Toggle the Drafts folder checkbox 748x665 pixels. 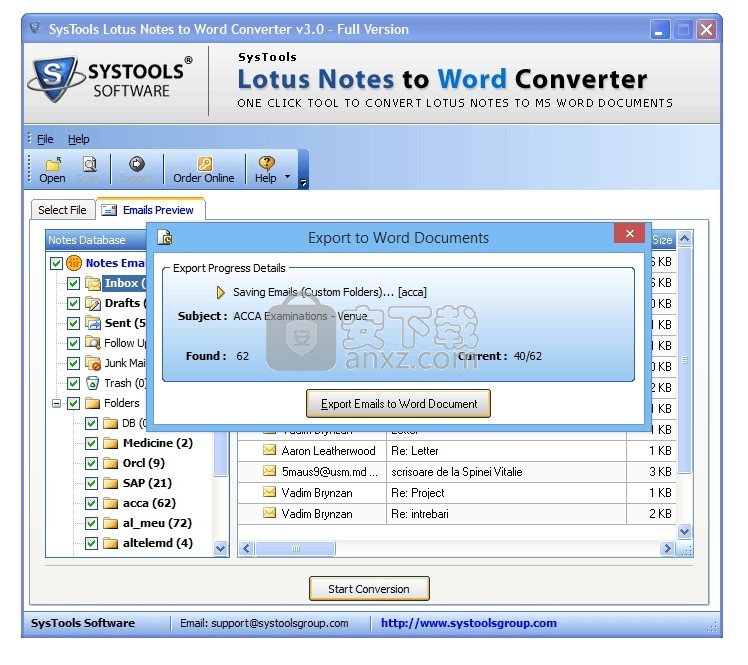(x=73, y=303)
